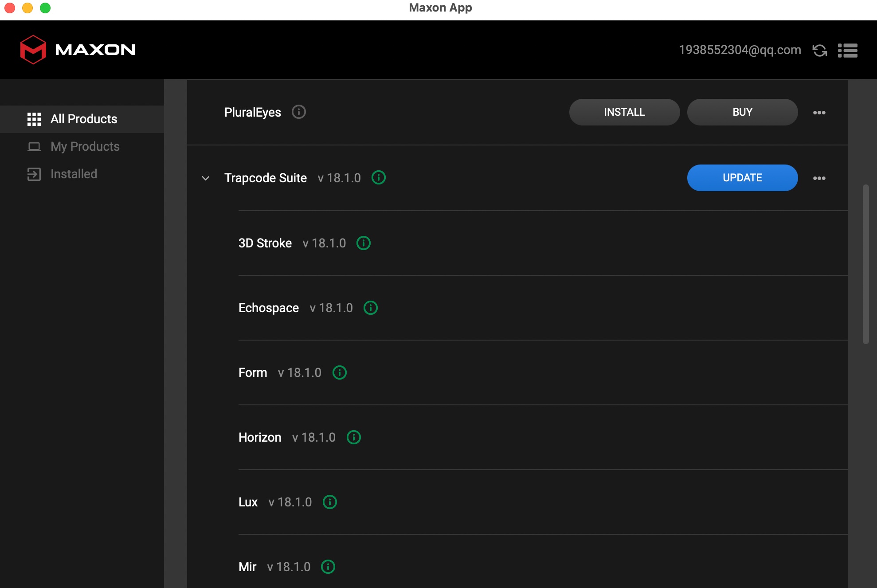Open Lux info icon
The width and height of the screenshot is (877, 588).
tap(330, 502)
